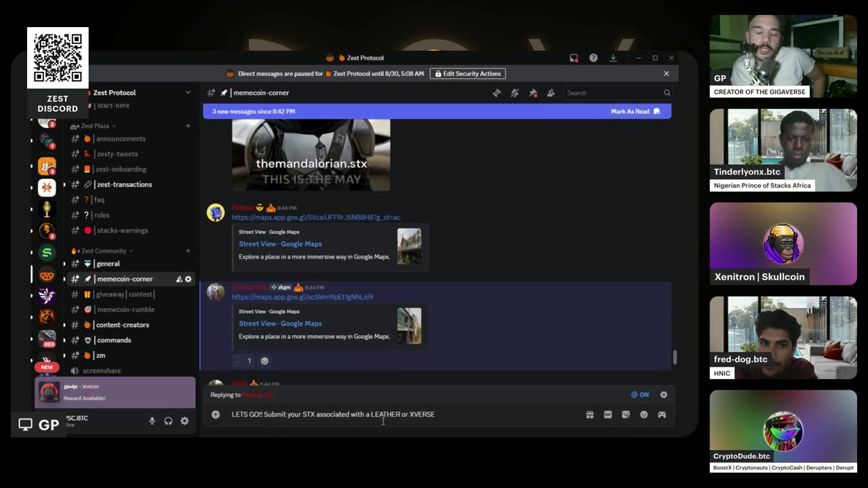Click the search magnifier icon
Screen dimensions: 868x488
(667, 93)
